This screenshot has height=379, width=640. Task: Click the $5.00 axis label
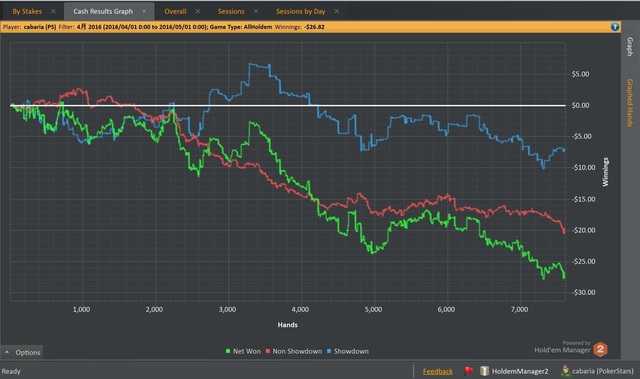click(580, 74)
